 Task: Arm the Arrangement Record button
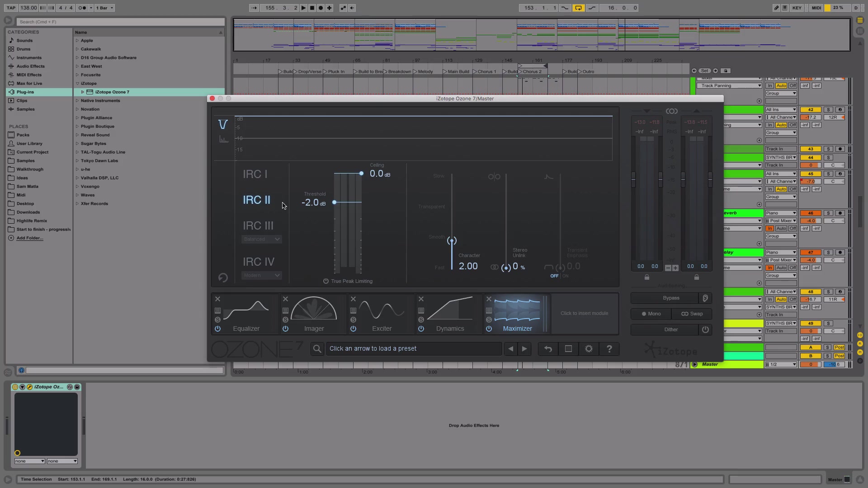pyautogui.click(x=321, y=8)
